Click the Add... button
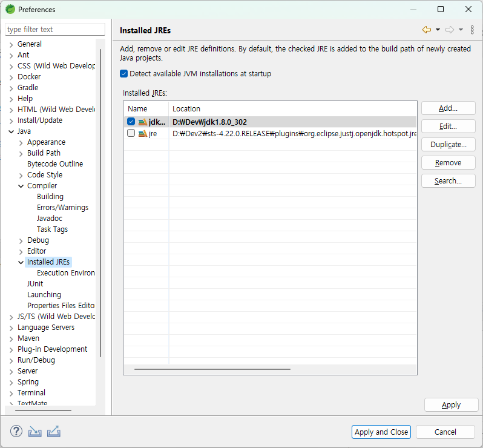The image size is (483, 448). 448,108
